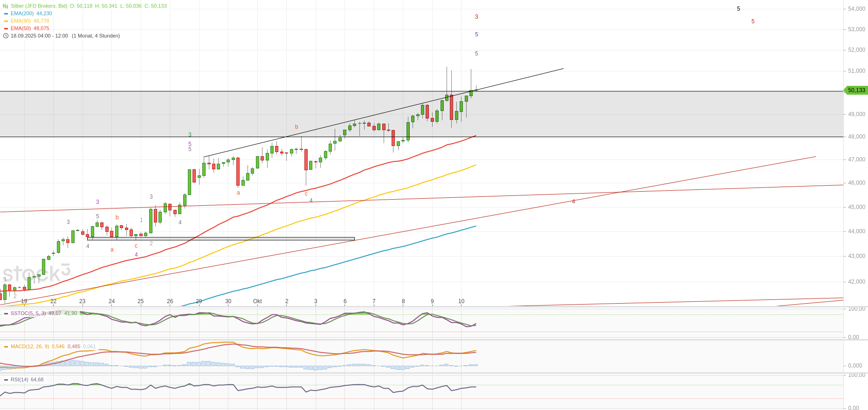
Task: Select the MACD(12, 26, 9) indicator label
Action: (x=30, y=347)
